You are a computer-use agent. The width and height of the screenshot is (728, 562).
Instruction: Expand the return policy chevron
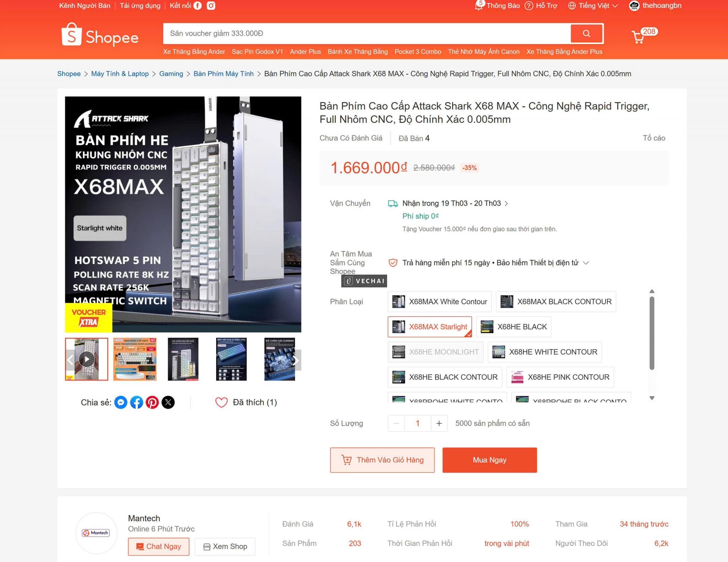point(586,263)
